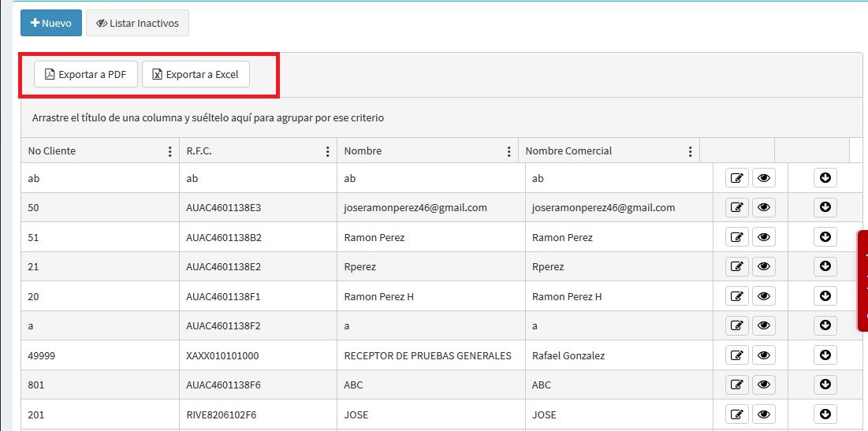The image size is (868, 431).
Task: Open No Cliente column options menu
Action: (170, 151)
